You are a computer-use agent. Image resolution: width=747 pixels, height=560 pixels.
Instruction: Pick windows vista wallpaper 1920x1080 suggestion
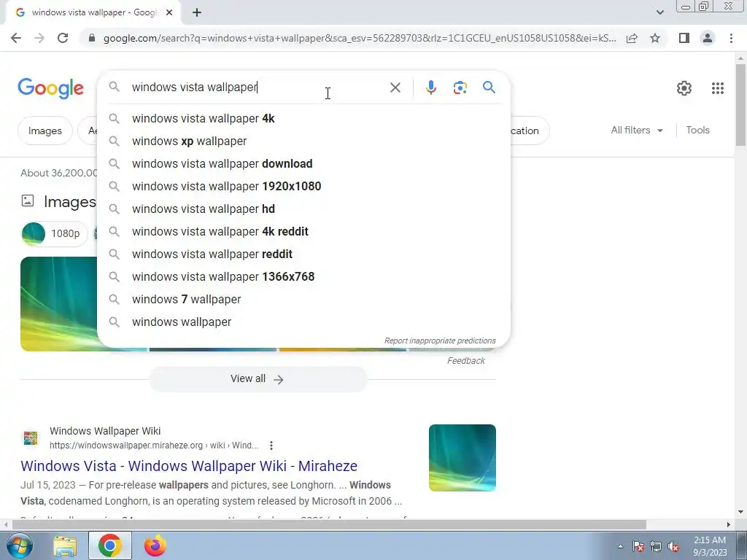(x=303, y=186)
